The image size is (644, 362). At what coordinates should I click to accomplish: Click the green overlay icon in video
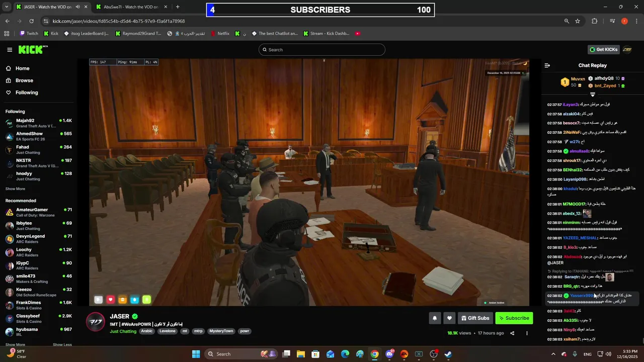pyautogui.click(x=147, y=300)
